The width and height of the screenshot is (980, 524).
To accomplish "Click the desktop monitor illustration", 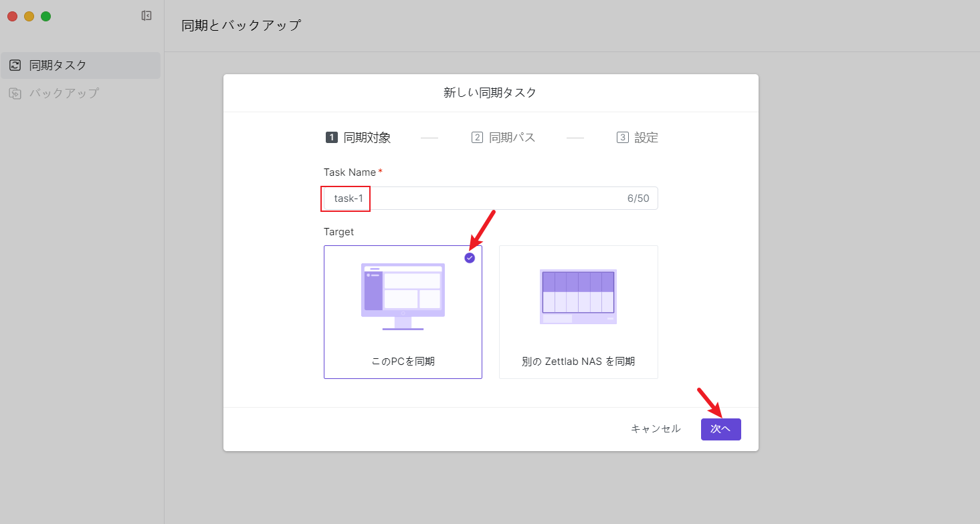I will pos(403,296).
